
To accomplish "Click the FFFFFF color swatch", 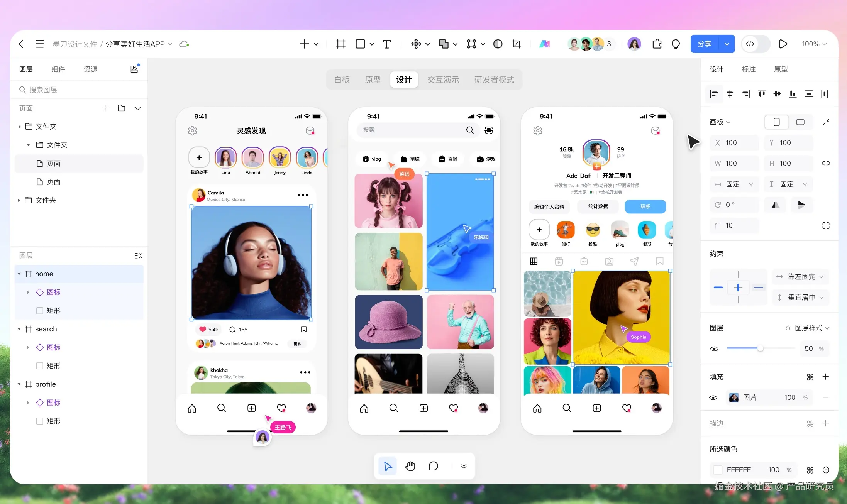I will pos(718,470).
